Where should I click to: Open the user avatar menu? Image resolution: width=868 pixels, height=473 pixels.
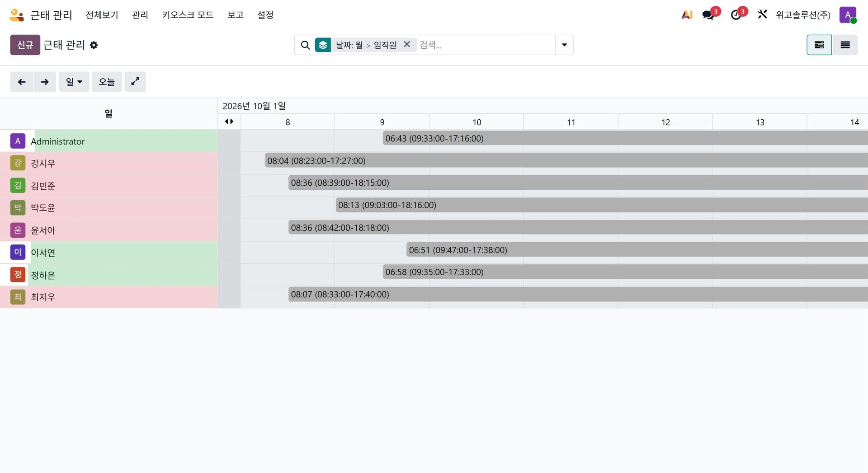coord(848,15)
